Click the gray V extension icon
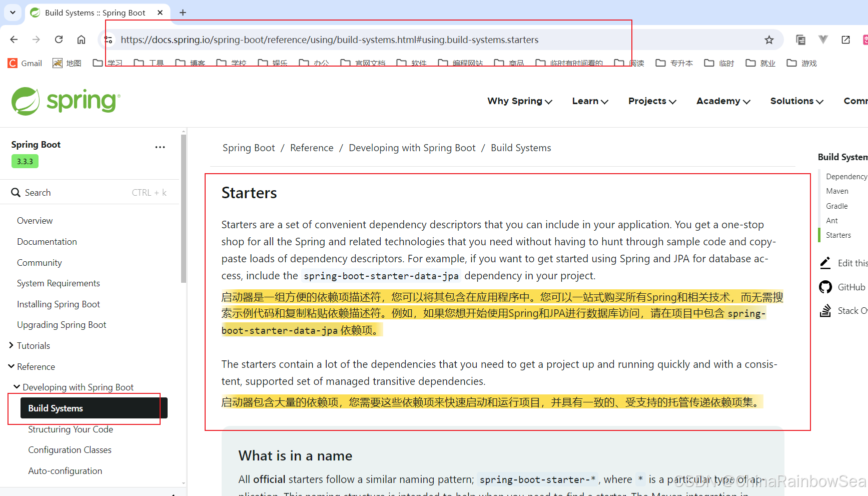The image size is (868, 496). click(x=823, y=40)
